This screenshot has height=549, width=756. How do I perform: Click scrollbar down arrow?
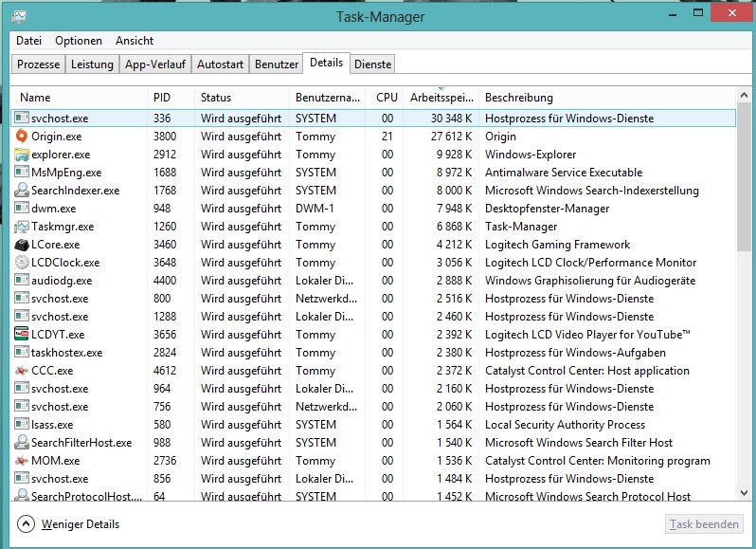click(744, 493)
